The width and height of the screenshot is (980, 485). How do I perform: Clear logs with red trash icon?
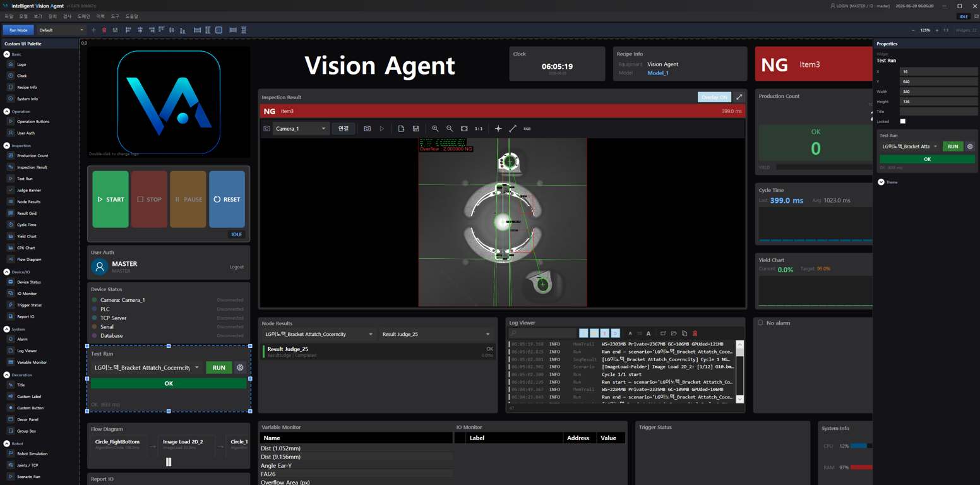[695, 333]
